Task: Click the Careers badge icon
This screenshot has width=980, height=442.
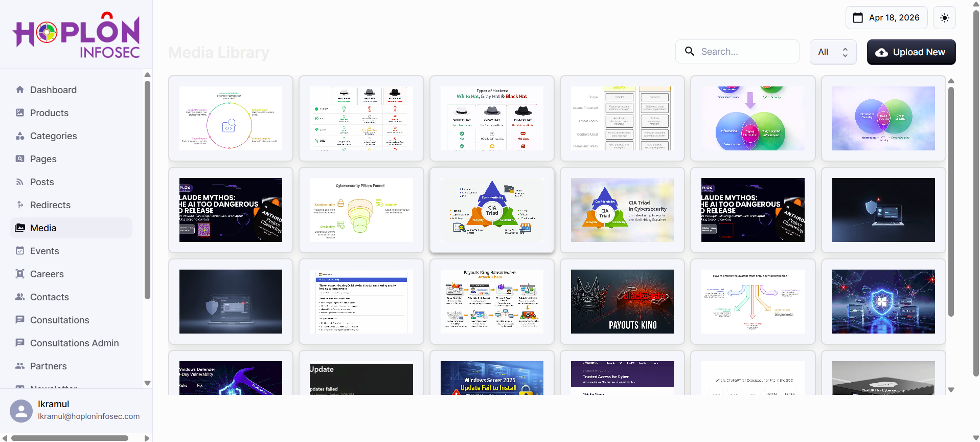Action: tap(20, 274)
